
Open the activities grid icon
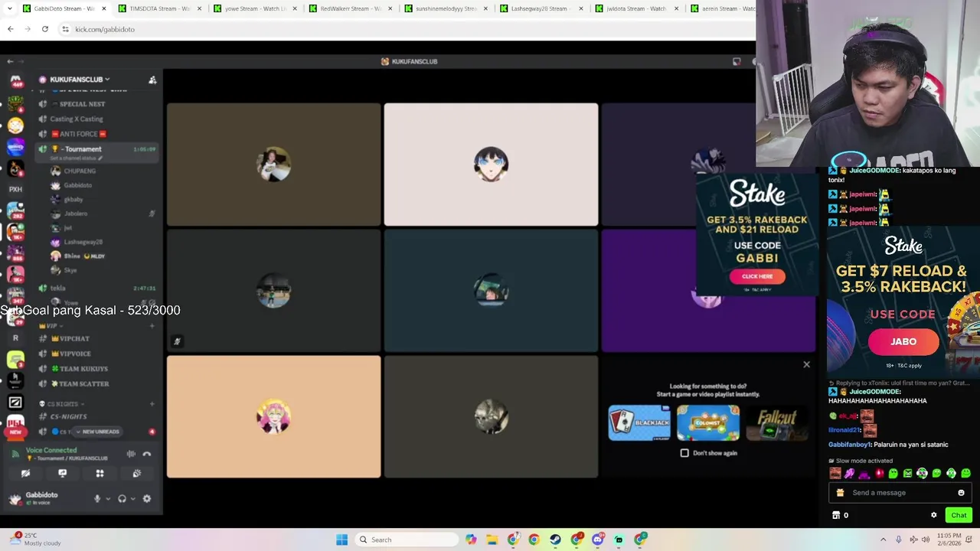[100, 474]
